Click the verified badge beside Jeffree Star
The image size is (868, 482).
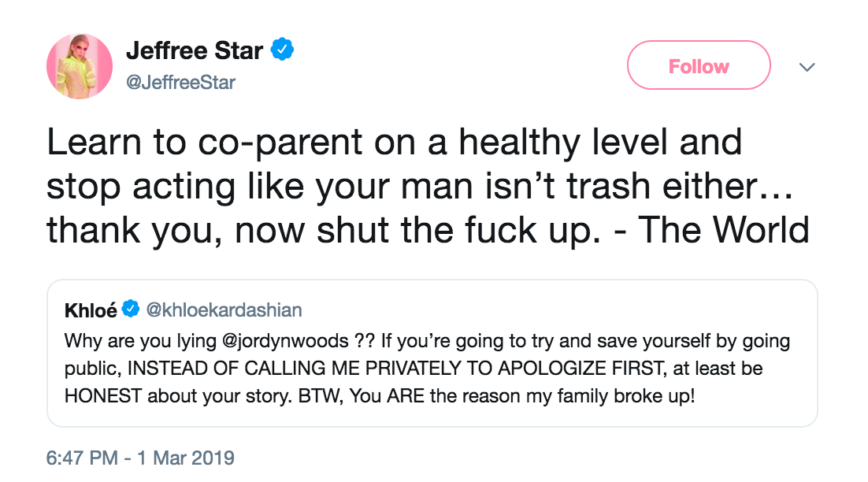tap(283, 50)
